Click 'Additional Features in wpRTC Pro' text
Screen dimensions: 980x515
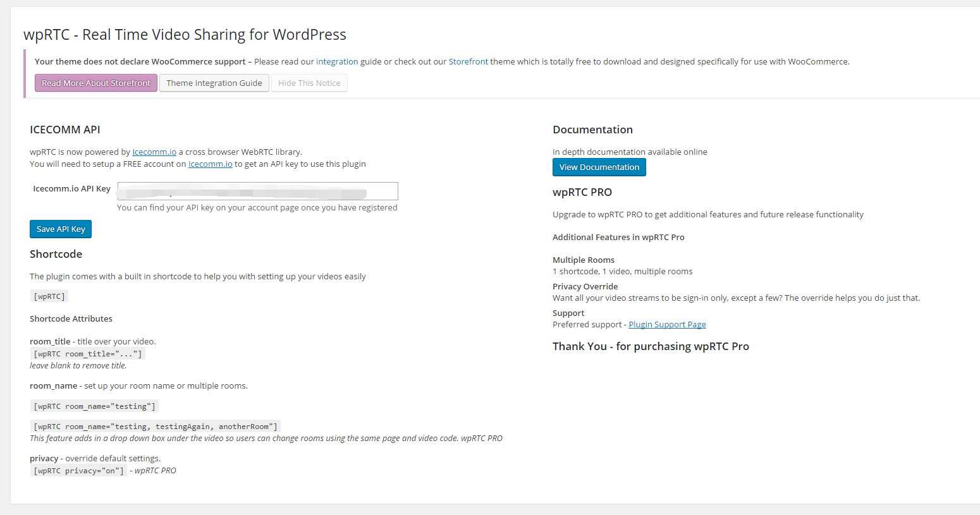(x=618, y=237)
